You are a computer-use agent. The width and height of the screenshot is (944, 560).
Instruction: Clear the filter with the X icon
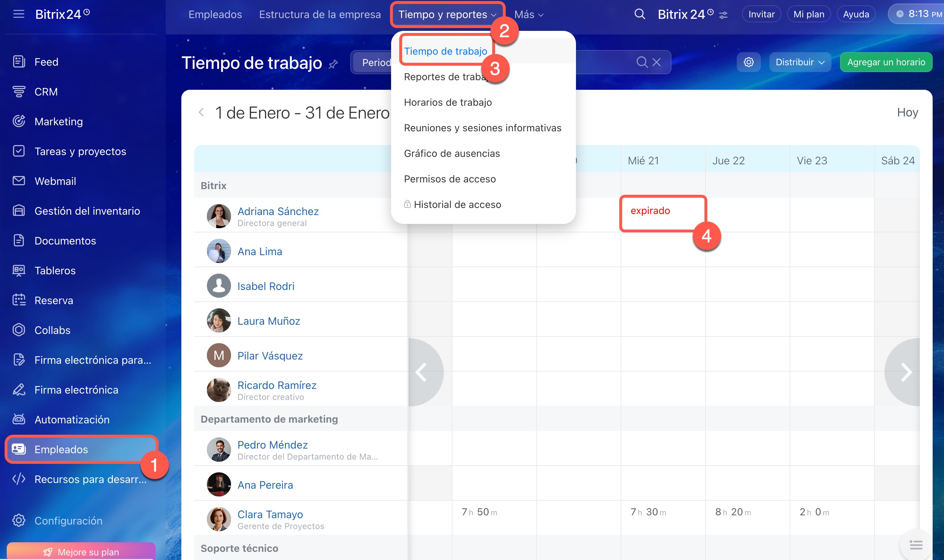tap(657, 62)
